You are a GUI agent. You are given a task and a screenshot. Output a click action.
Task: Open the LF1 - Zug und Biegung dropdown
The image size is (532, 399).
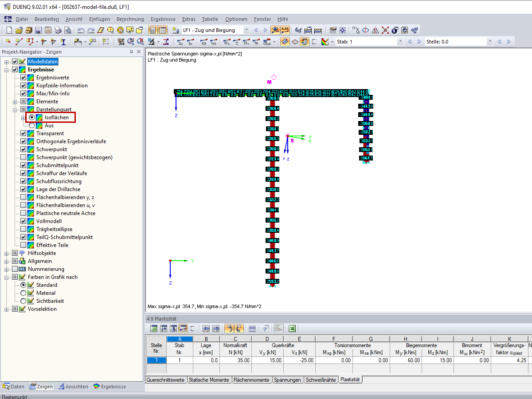pos(246,30)
